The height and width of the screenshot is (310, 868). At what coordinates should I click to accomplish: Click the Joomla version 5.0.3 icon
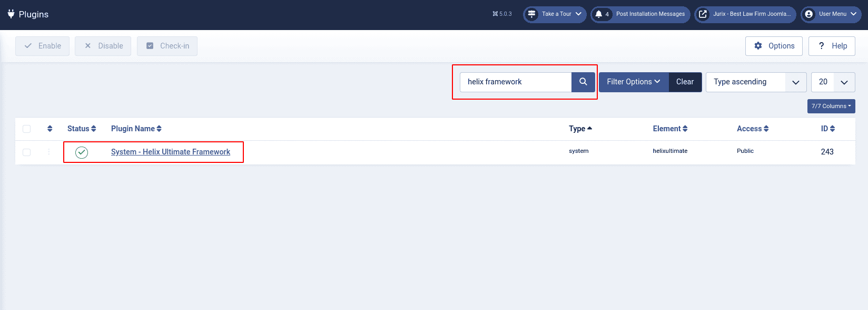502,14
